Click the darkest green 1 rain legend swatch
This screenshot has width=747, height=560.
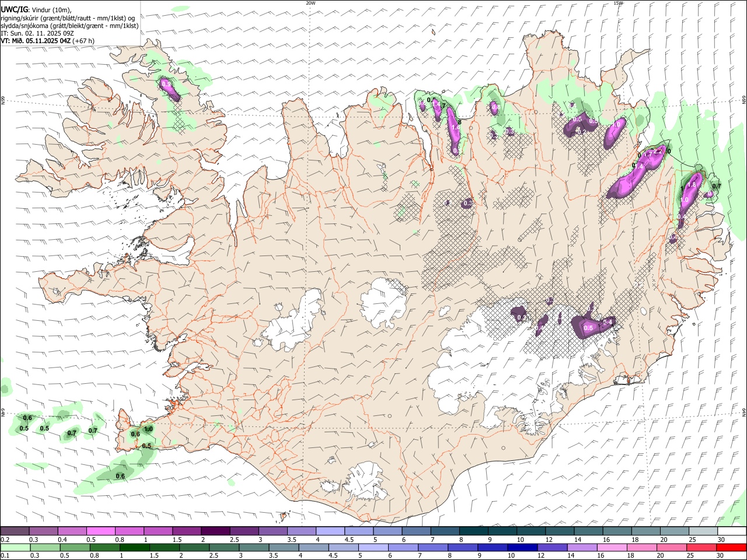(x=135, y=547)
